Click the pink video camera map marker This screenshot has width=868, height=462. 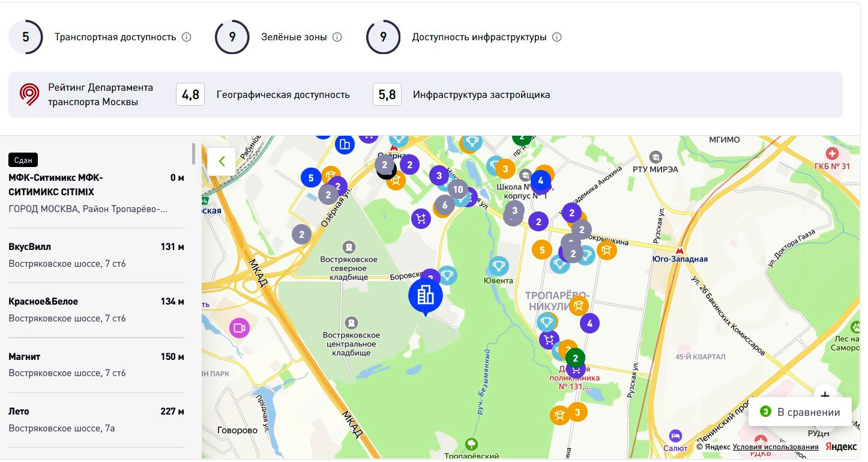(x=239, y=328)
